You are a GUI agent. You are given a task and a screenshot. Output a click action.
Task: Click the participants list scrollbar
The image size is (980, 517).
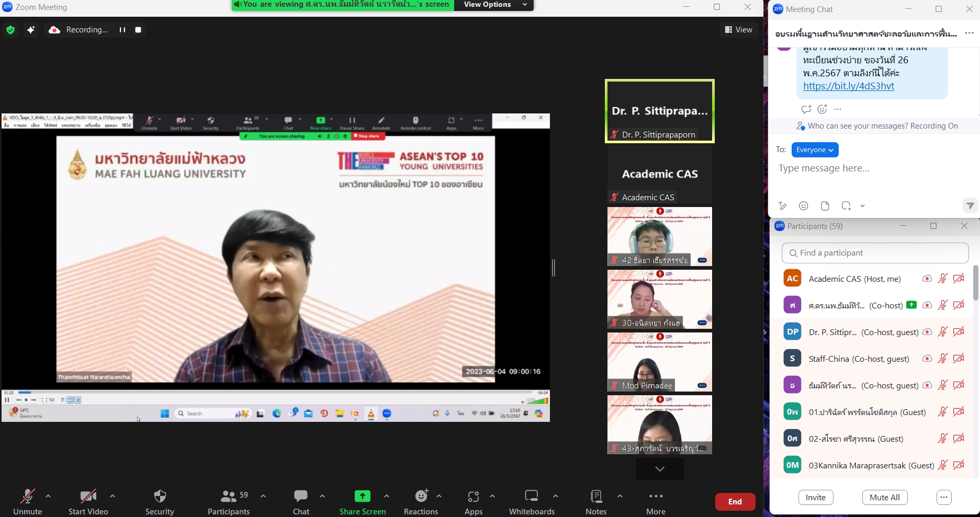coord(975,283)
